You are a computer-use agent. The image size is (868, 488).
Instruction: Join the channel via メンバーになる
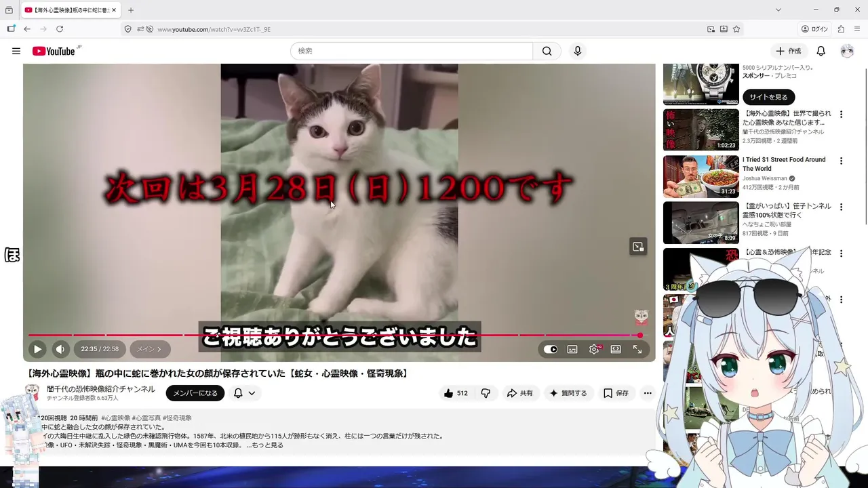(195, 393)
